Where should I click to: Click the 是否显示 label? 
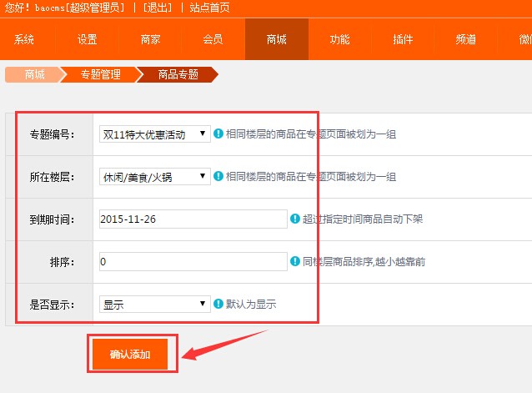tap(52, 305)
